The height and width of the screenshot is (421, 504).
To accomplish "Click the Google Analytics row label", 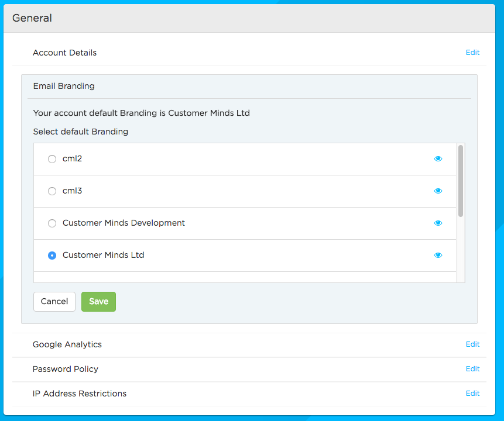I will pos(67,344).
